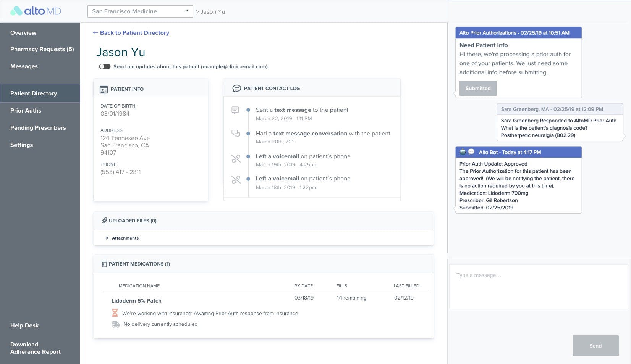Toggle patient update email notifications
Image resolution: width=631 pixels, height=364 pixels.
105,66
